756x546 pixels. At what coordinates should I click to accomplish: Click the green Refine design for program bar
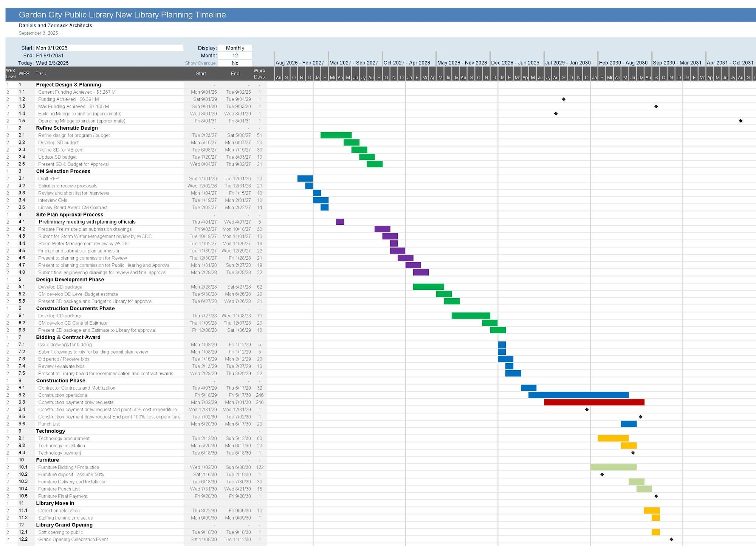click(336, 135)
